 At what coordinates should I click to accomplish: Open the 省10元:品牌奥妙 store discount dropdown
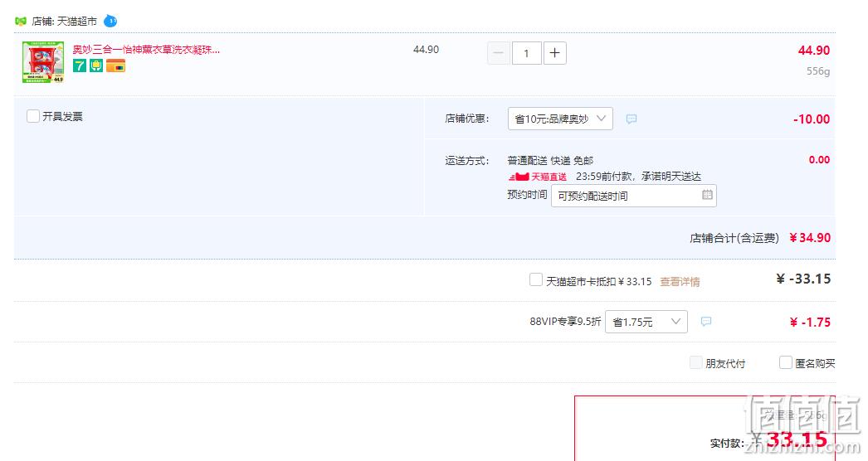560,119
